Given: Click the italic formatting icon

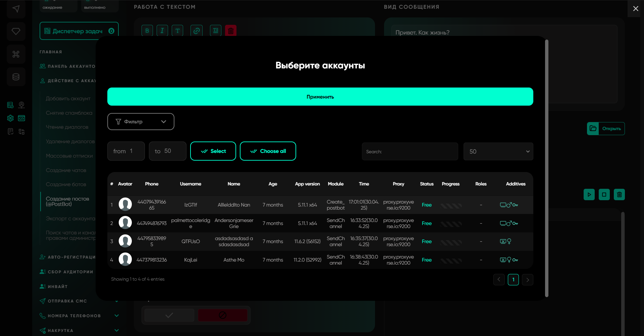Looking at the screenshot, I should (x=162, y=31).
